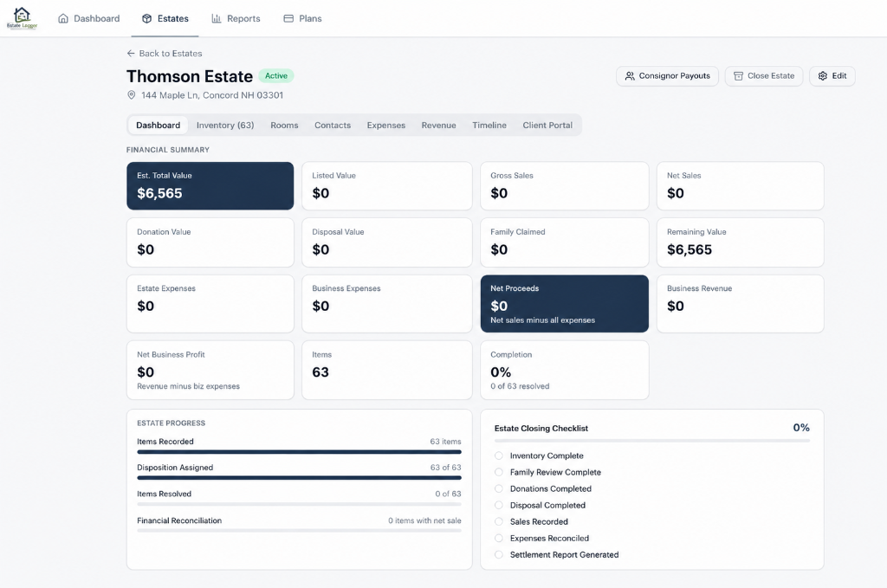Image resolution: width=887 pixels, height=588 pixels.
Task: Click the Thomson Estate heading
Action: point(190,76)
